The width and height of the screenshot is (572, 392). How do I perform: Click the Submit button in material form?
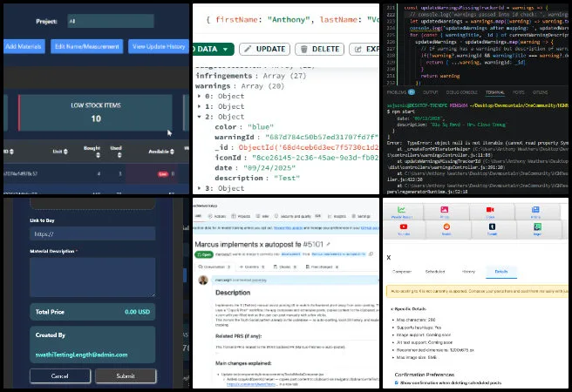point(126,376)
